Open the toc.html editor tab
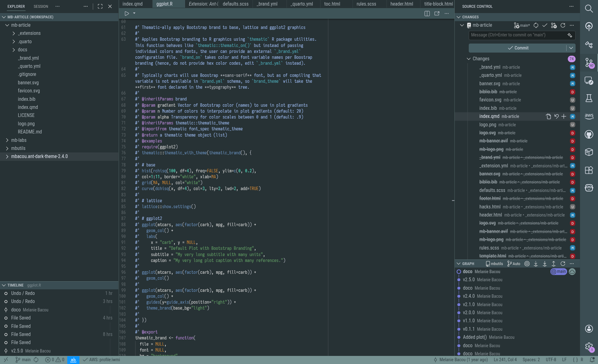 332,4
